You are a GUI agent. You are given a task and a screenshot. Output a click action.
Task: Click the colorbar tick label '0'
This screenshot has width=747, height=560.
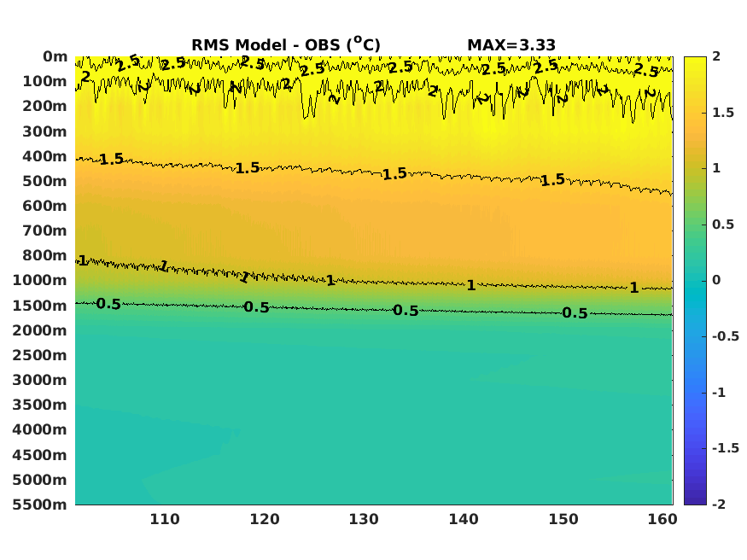(x=716, y=280)
